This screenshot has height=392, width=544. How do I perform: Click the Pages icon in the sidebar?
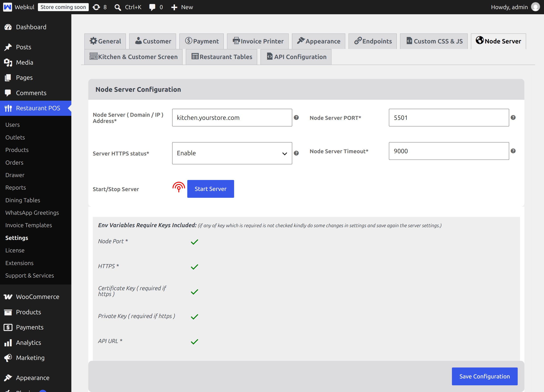tap(8, 78)
